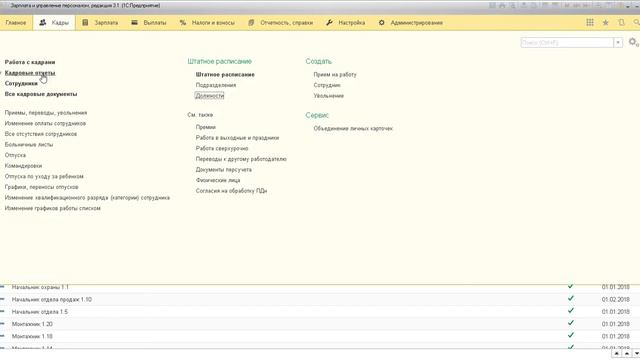Jump to list start with leftmost arrow button

617,353
